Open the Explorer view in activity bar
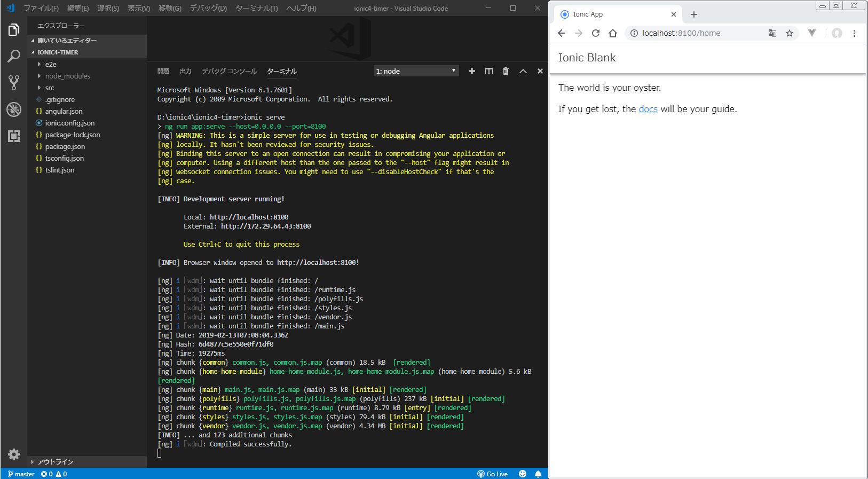 [14, 30]
